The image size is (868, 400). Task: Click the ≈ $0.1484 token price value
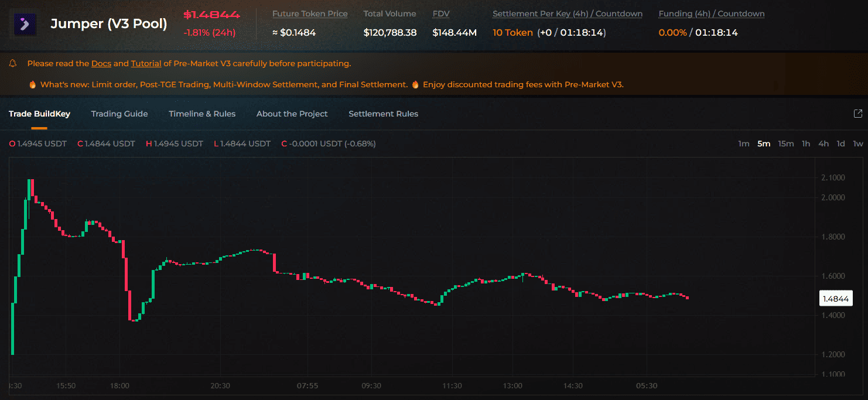click(x=294, y=32)
